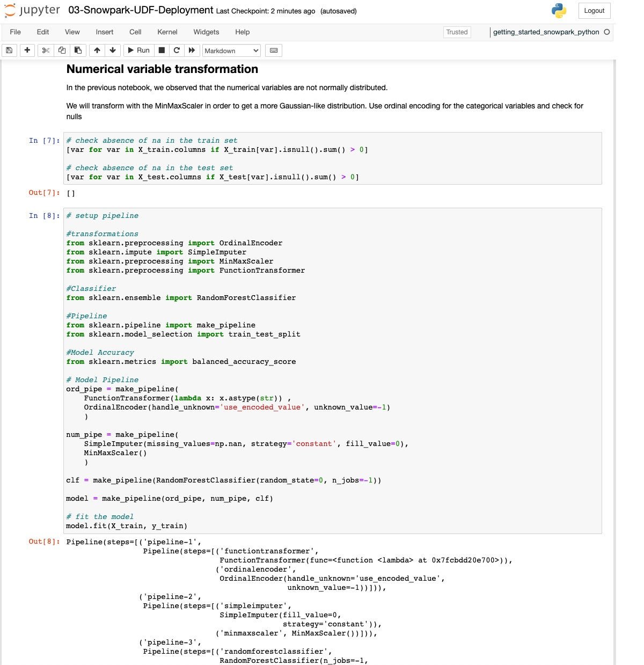This screenshot has height=665, width=644.
Task: Rename notebook via title 03-Snowpark-UDF-Deployment
Action: point(141,10)
